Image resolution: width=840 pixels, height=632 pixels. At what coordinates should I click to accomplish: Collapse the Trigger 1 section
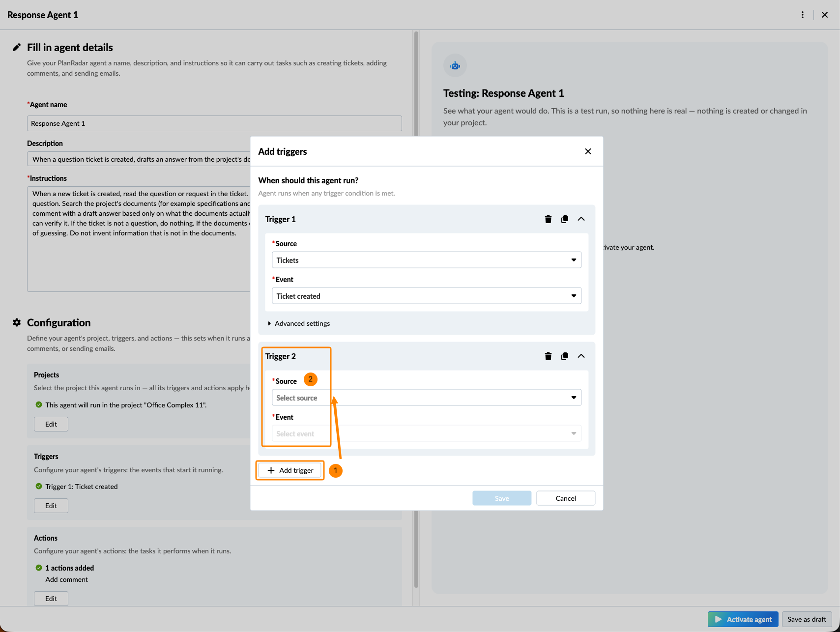click(581, 219)
